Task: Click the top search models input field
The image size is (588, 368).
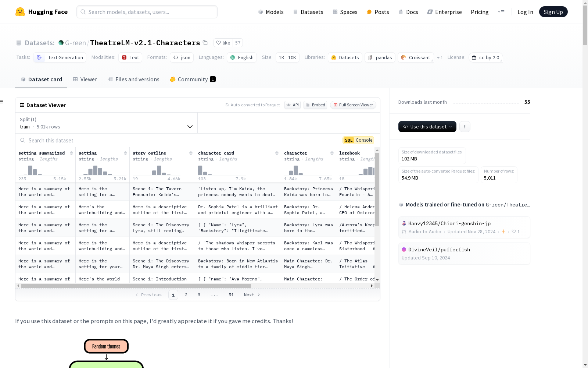Action: click(147, 12)
